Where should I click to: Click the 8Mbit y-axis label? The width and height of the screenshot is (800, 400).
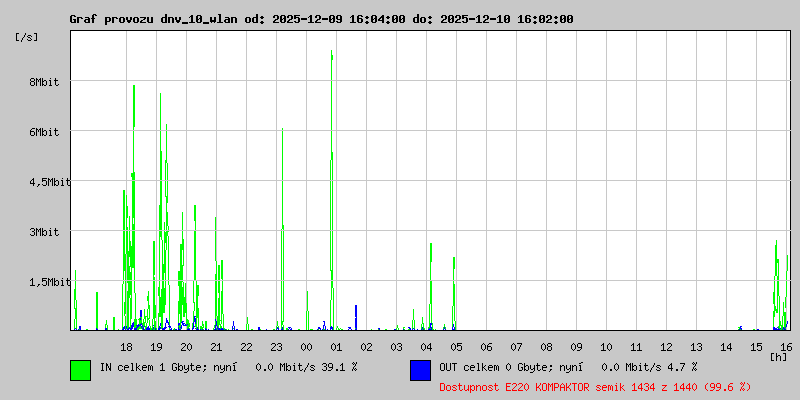point(44,82)
